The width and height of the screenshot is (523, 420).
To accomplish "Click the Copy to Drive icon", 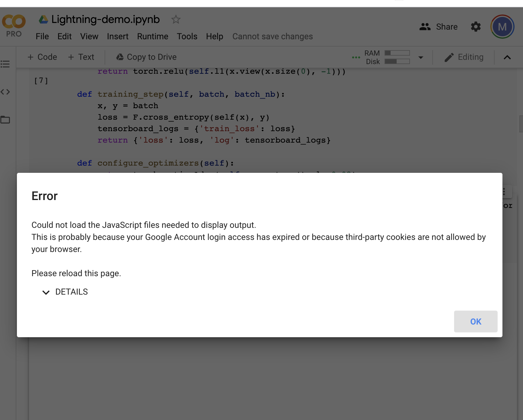I will (x=120, y=57).
